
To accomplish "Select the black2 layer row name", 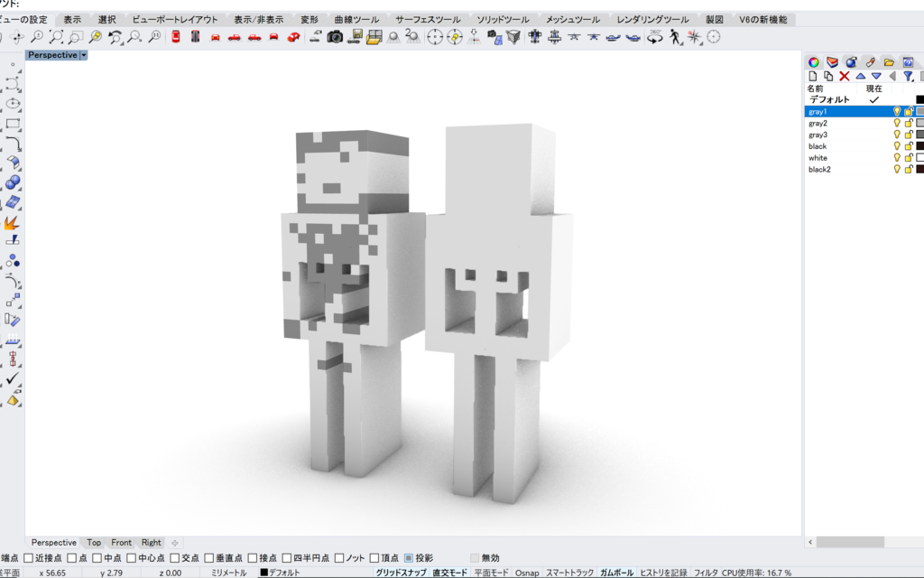I will click(x=819, y=169).
